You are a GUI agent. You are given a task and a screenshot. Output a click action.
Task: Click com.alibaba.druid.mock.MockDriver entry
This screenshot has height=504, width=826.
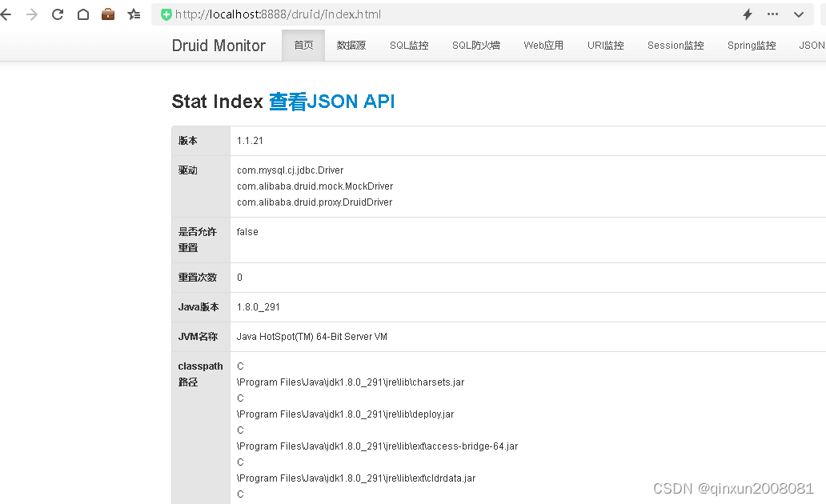[315, 186]
